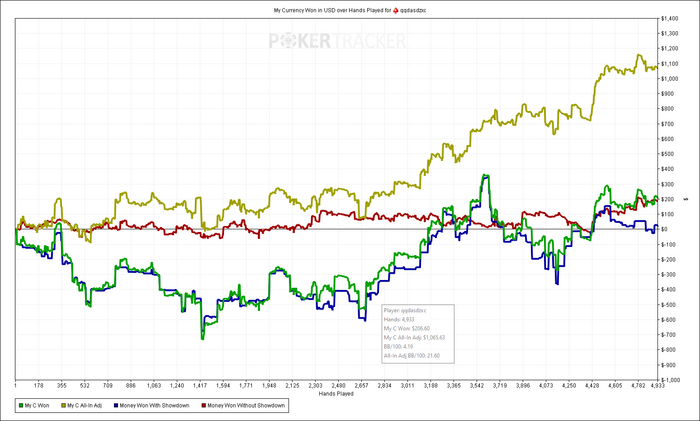Screen dimensions: 700x421
Task: Click tooltip line "BB/100: 4.19"
Action: 398,347
